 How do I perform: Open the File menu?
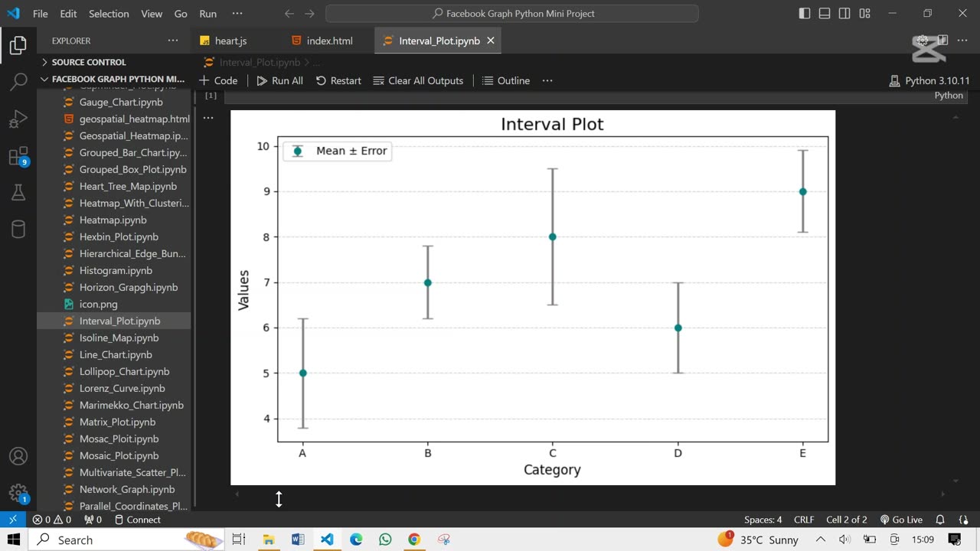pyautogui.click(x=41, y=14)
